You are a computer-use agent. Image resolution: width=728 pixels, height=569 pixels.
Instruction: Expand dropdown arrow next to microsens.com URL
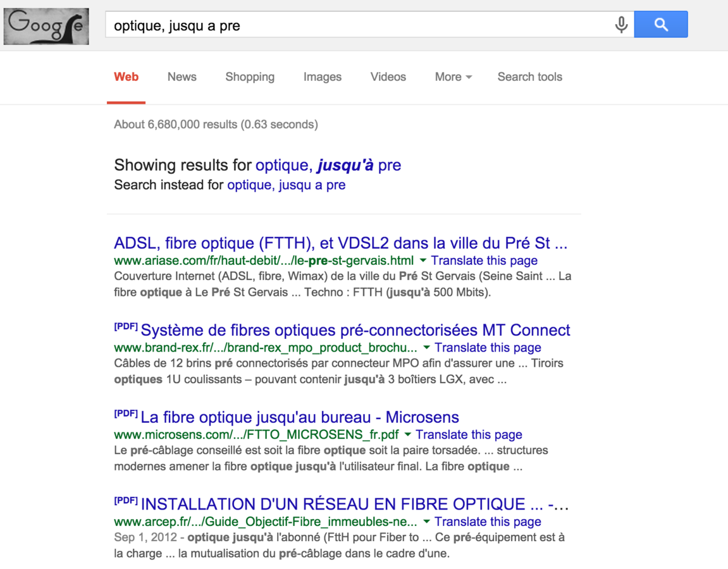click(x=408, y=434)
